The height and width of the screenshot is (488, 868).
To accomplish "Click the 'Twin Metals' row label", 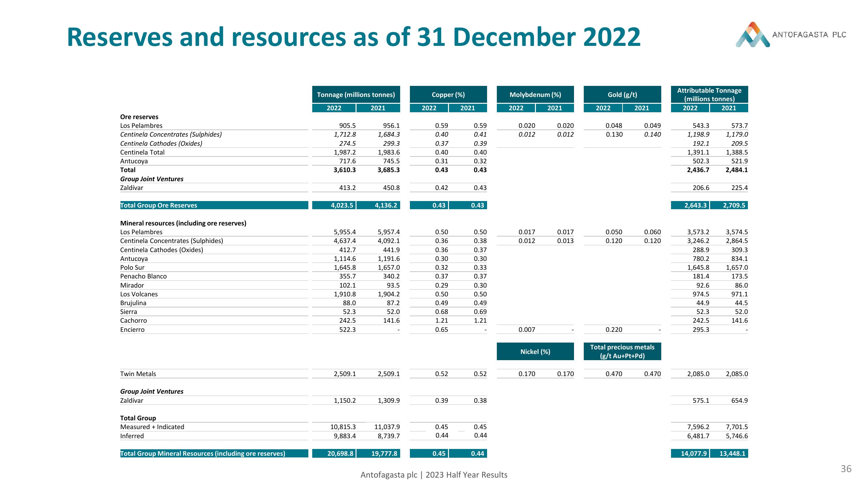I will (x=138, y=374).
